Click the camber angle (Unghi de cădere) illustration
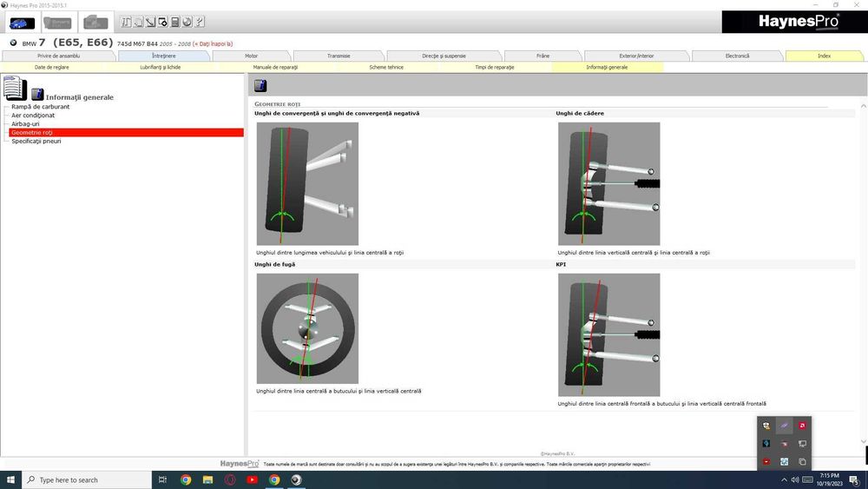The image size is (868, 489). [x=609, y=184]
